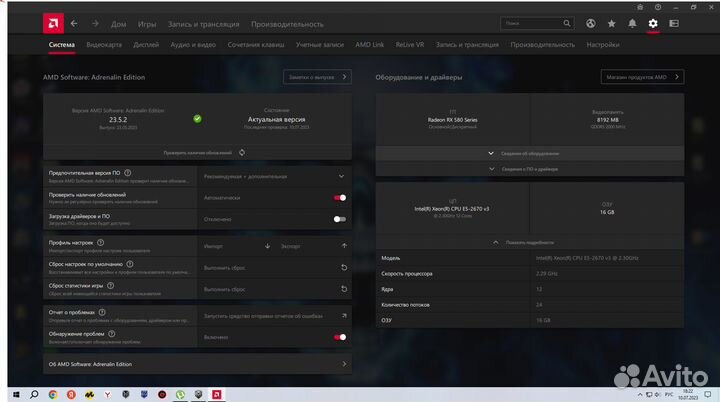
Task: Open the Игры top menu
Action: (x=147, y=24)
